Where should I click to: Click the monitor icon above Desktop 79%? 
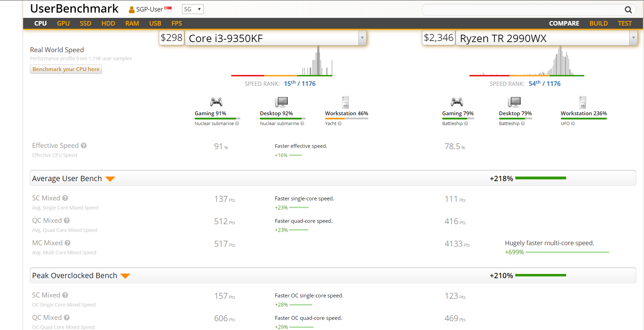(x=514, y=102)
